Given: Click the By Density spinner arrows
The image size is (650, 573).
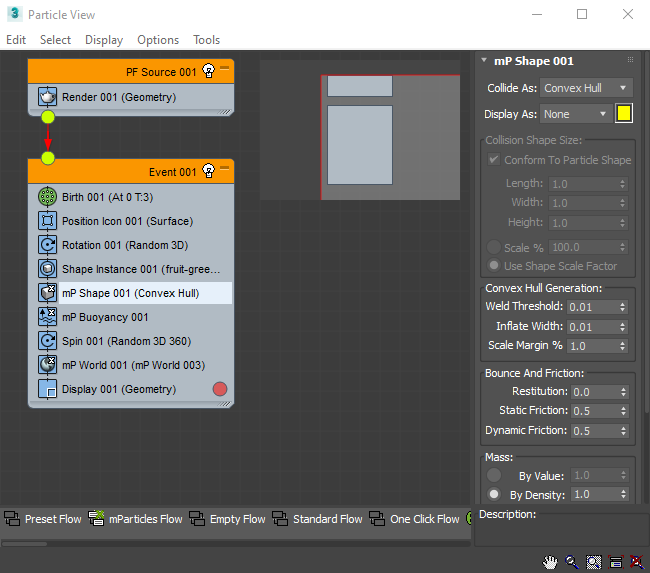Looking at the screenshot, I should 623,494.
